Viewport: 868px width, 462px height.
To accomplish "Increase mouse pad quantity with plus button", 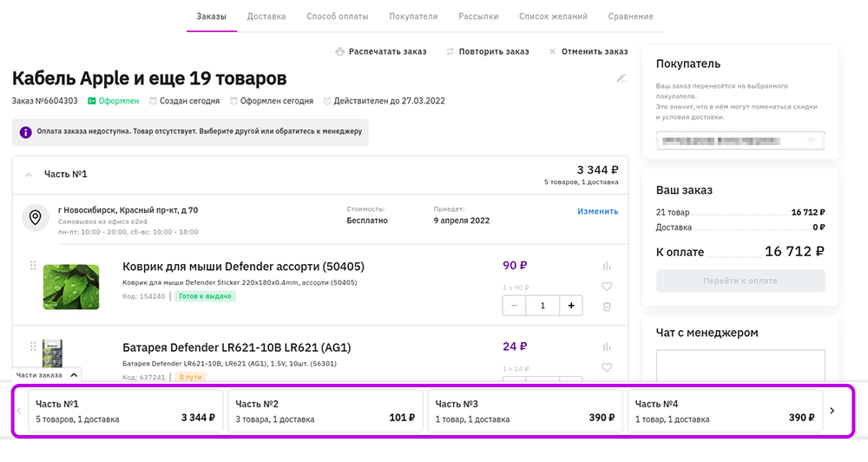I will [x=571, y=306].
